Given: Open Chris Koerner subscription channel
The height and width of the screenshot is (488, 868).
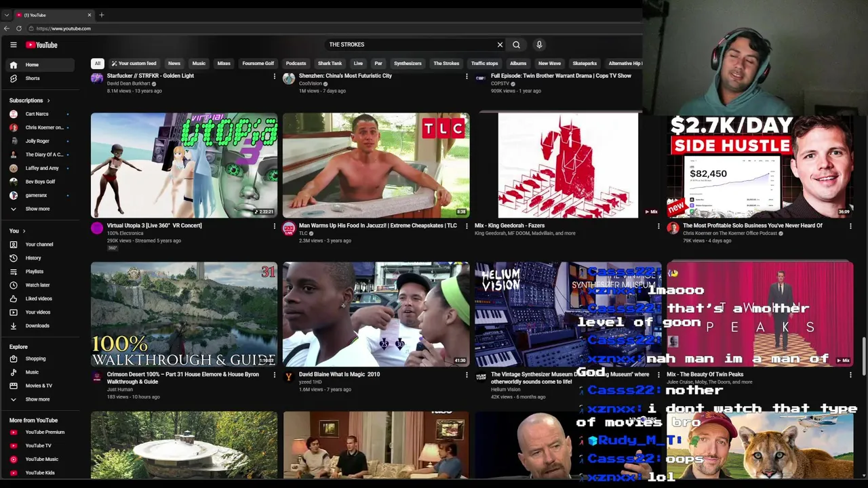Looking at the screenshot, I should point(41,127).
